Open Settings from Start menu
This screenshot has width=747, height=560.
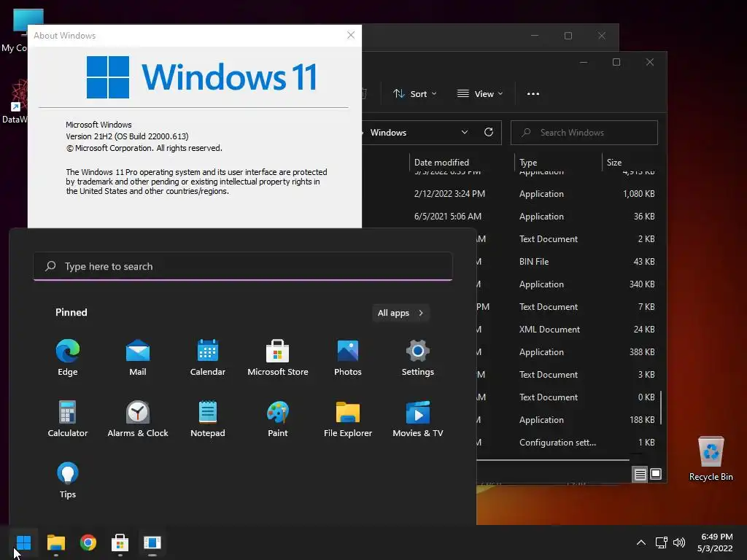pyautogui.click(x=418, y=357)
